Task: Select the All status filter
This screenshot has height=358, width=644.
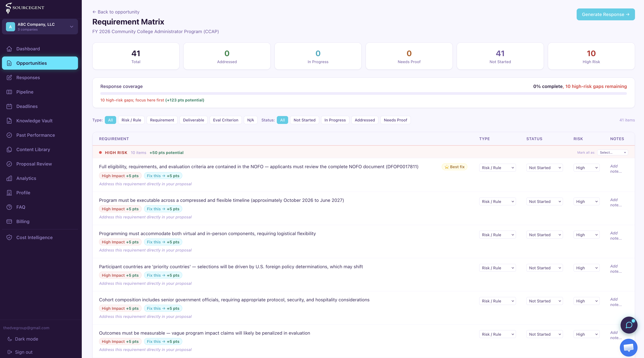Action: click(283, 120)
